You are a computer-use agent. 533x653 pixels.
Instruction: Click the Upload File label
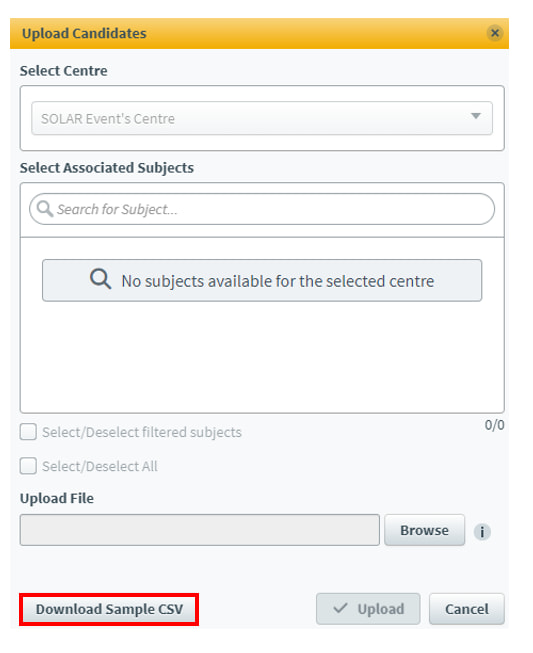[x=57, y=498]
